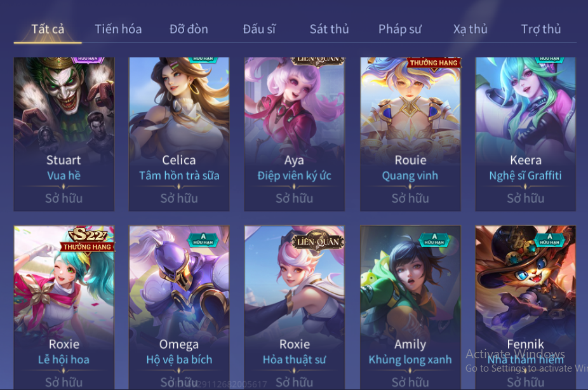Click the S22 Thưởng hạng badge on Roxie
The width and height of the screenshot is (588, 390).
88,240
